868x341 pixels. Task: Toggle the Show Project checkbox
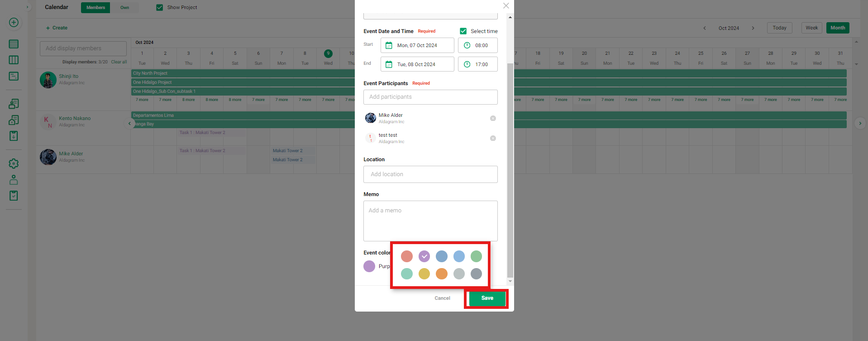(159, 7)
